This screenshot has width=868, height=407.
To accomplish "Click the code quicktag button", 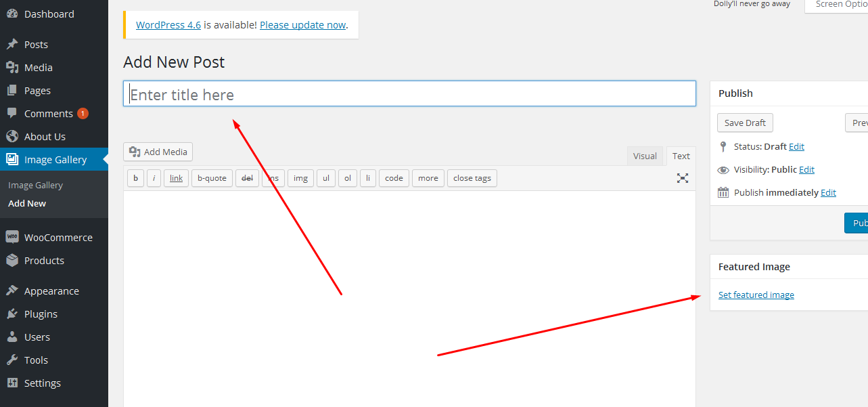I will click(394, 178).
